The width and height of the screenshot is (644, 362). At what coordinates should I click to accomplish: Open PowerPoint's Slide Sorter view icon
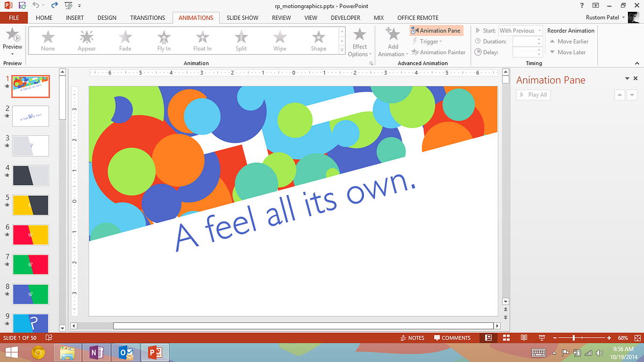click(x=506, y=337)
